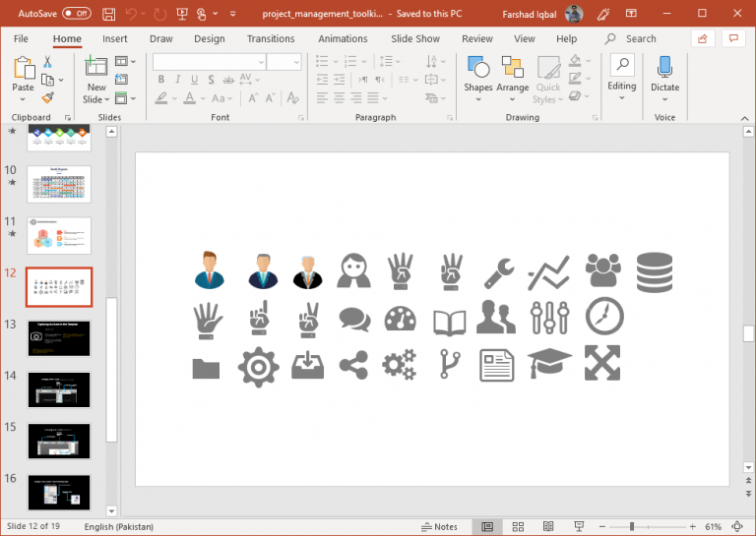This screenshot has height=536, width=756.
Task: Click the Review tab
Action: (x=477, y=38)
